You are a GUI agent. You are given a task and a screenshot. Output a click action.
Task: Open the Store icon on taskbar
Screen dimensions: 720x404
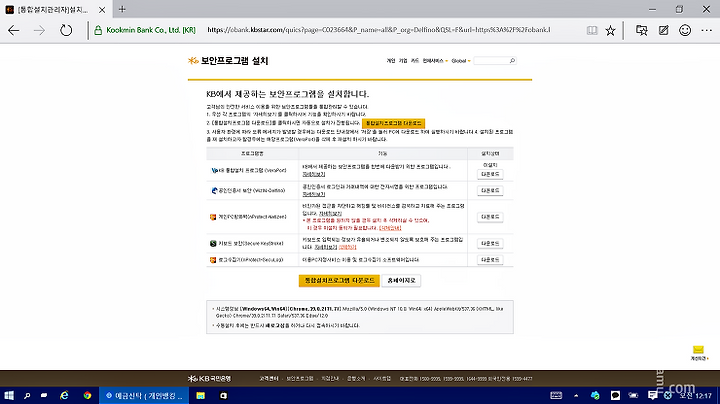click(x=223, y=395)
